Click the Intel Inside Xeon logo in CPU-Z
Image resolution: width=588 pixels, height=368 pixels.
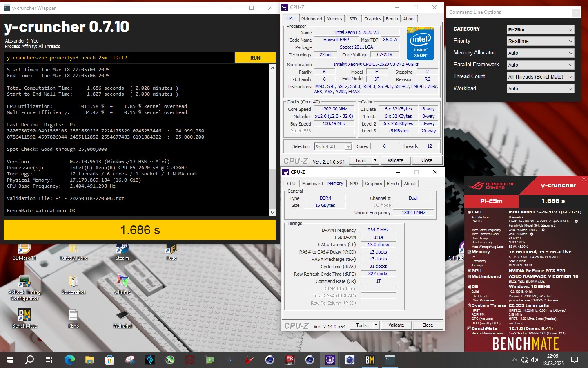pyautogui.click(x=420, y=43)
